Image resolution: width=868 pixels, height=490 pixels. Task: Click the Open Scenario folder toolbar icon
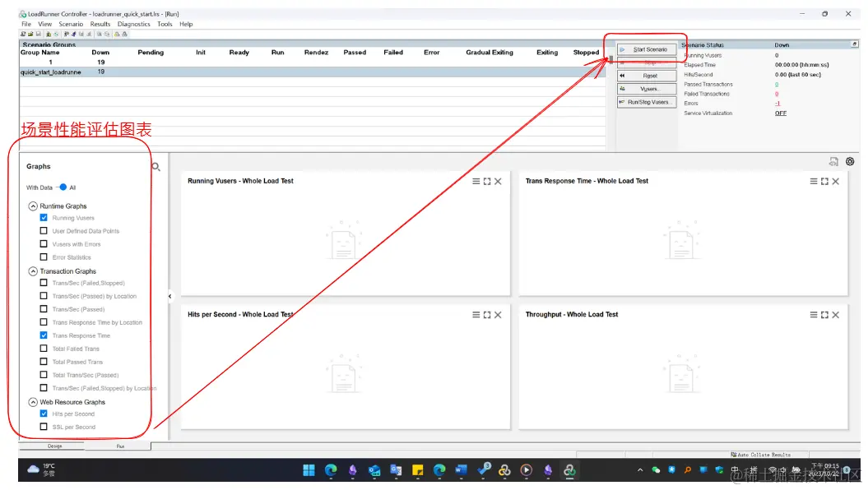coord(30,35)
